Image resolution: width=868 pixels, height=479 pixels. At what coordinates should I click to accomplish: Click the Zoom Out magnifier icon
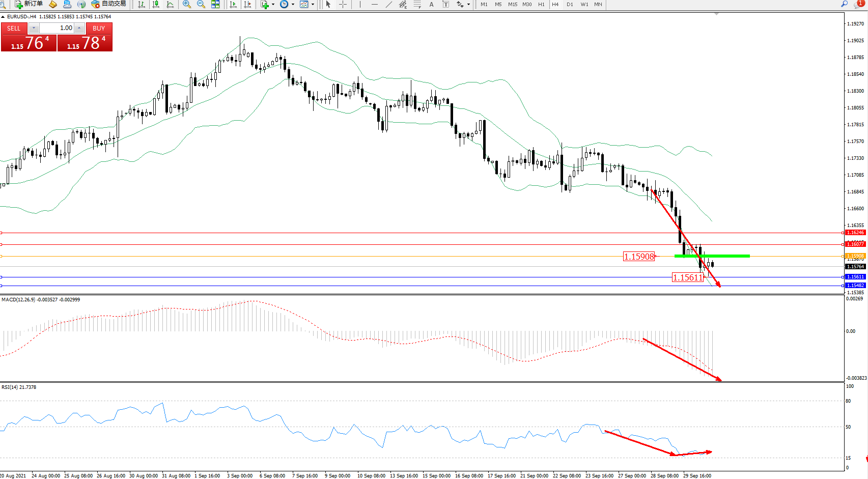[x=201, y=4]
